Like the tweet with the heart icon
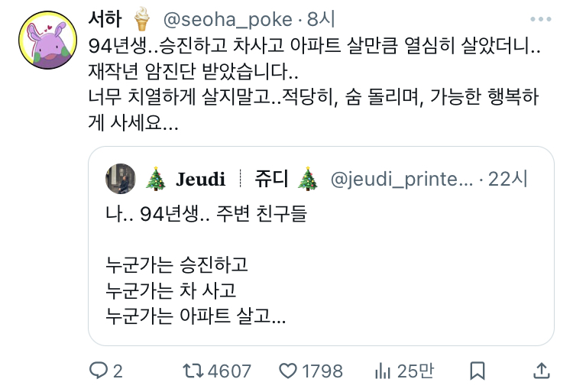The width and height of the screenshot is (573, 392). (x=287, y=371)
